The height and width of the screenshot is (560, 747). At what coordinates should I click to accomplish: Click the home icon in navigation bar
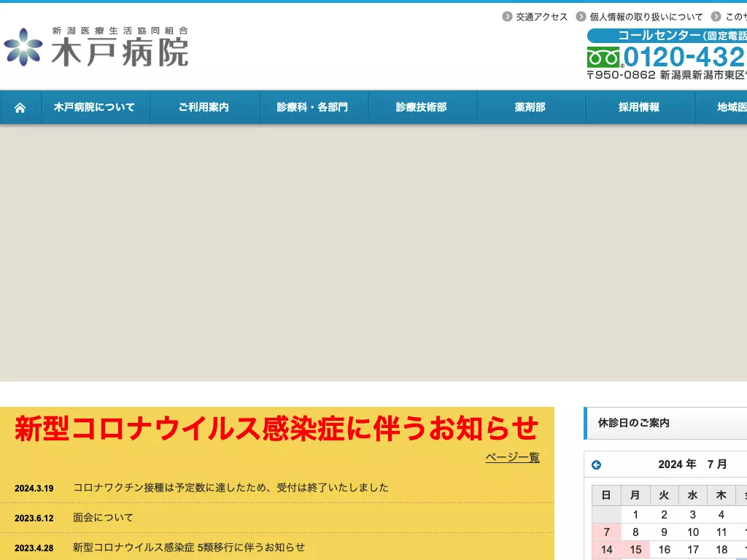[x=20, y=108]
